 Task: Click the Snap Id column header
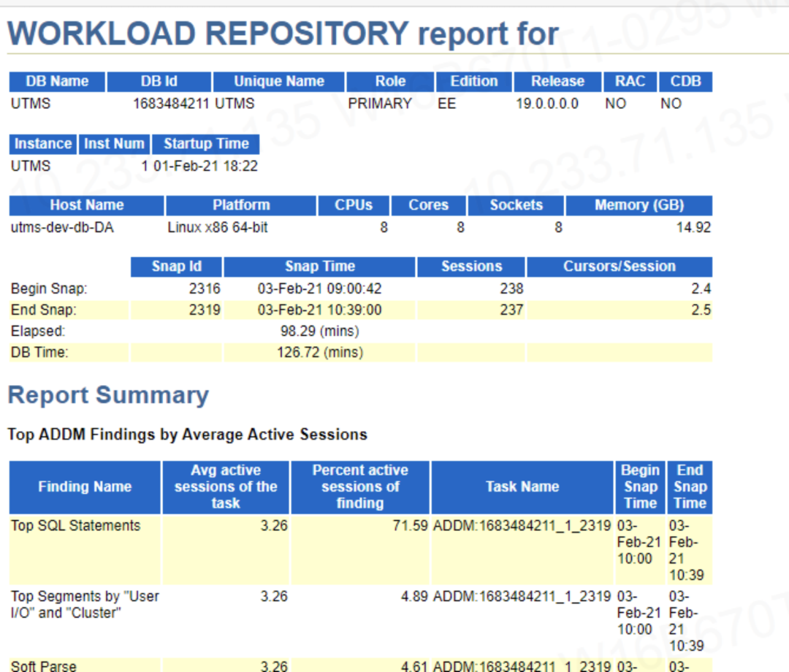click(177, 267)
